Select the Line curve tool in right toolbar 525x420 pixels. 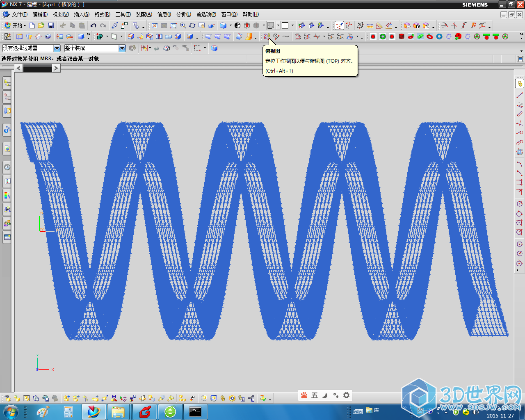coord(520,95)
